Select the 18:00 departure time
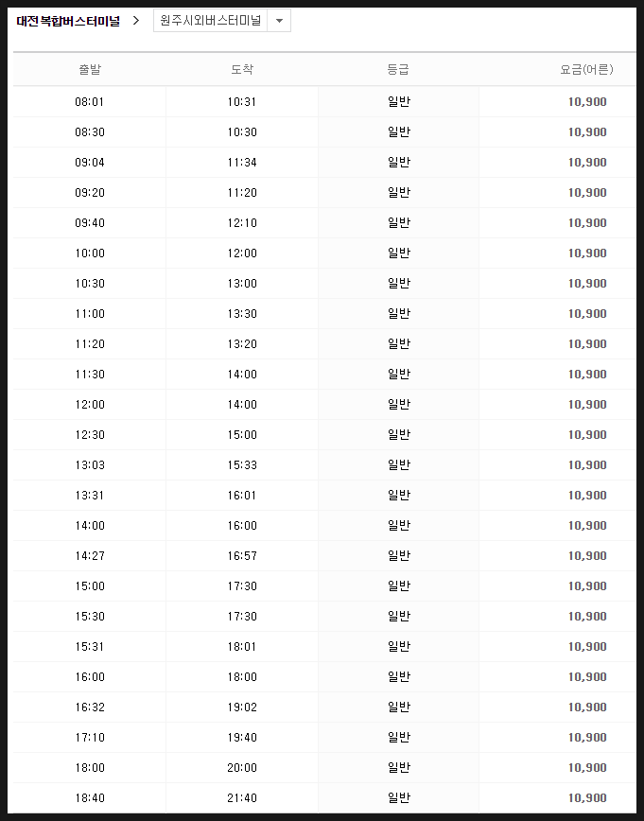Image resolution: width=644 pixels, height=821 pixels. coord(90,768)
